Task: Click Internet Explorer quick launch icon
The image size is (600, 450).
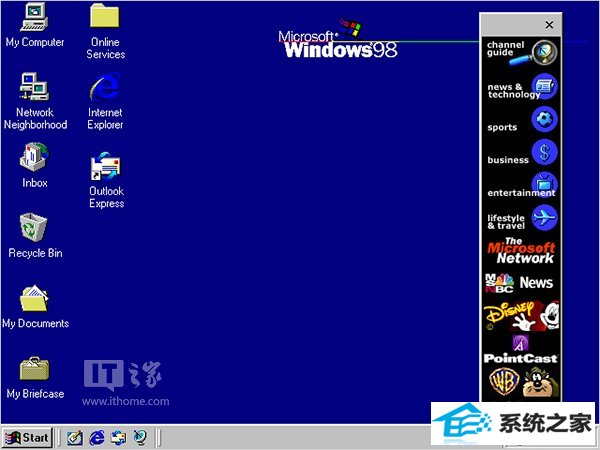Action: pyautogui.click(x=96, y=437)
